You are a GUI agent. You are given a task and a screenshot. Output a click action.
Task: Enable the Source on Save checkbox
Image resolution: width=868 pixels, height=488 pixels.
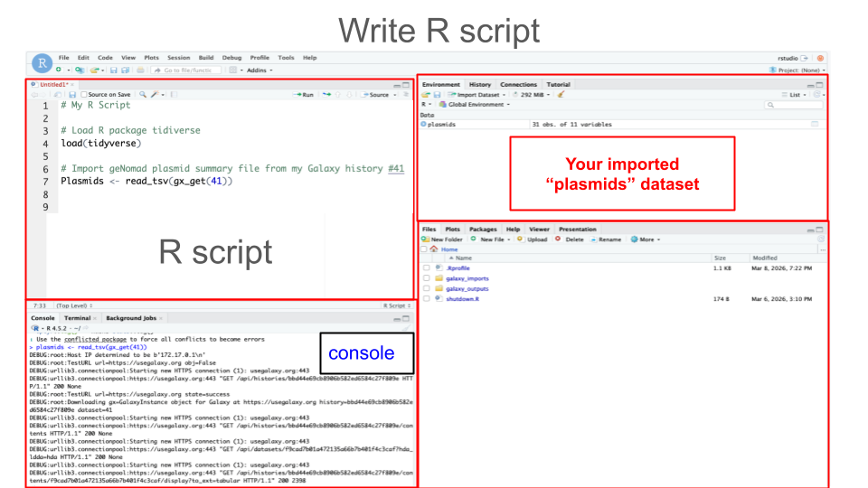tap(84, 94)
